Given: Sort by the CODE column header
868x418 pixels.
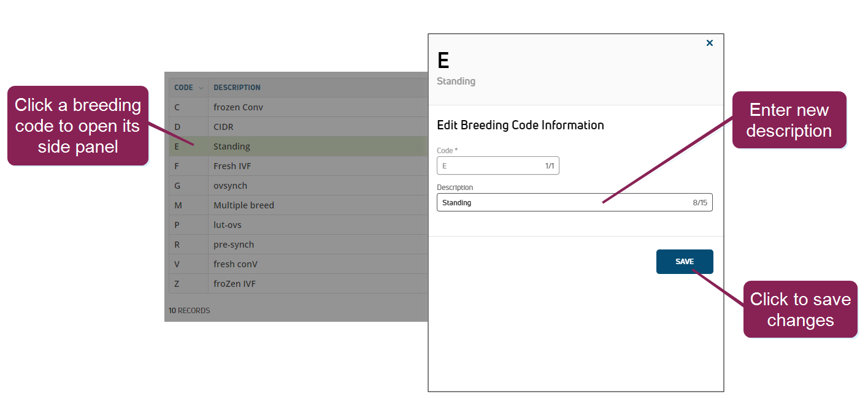Looking at the screenshot, I should click(183, 88).
